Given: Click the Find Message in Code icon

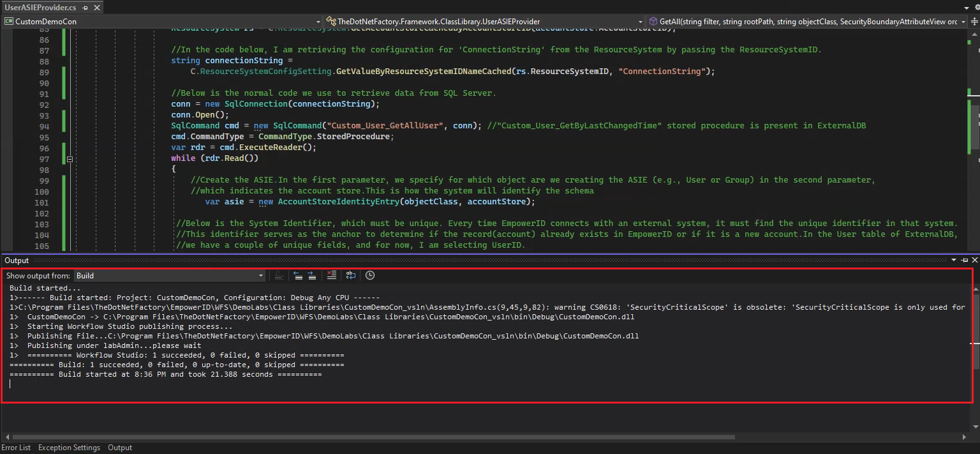Looking at the screenshot, I should [x=279, y=275].
